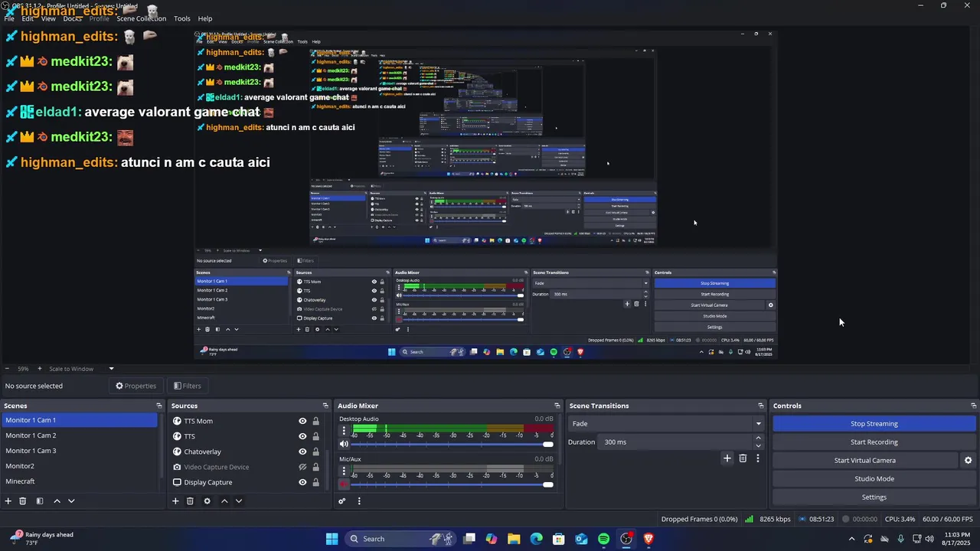This screenshot has height=551, width=980.
Task: Pop out the Audio Mixer dock
Action: click(x=557, y=406)
